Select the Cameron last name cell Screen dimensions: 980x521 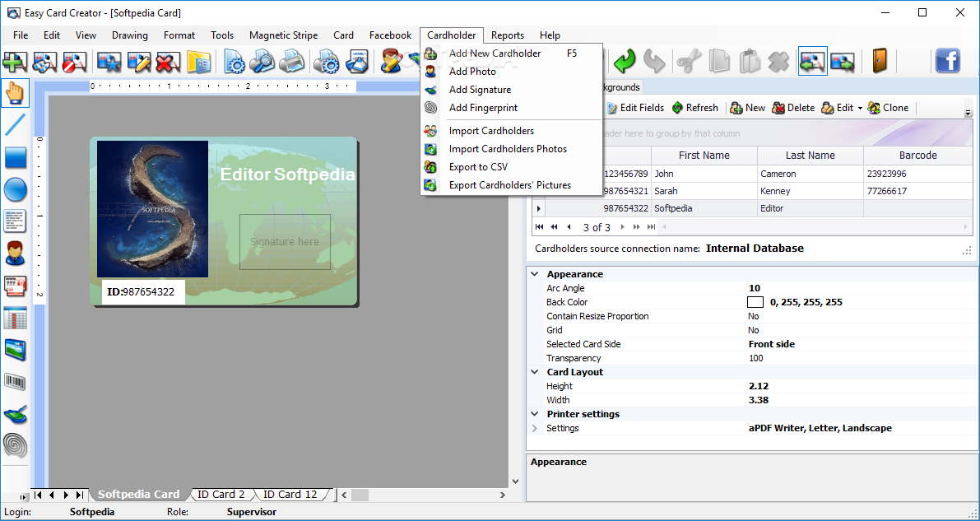click(810, 174)
